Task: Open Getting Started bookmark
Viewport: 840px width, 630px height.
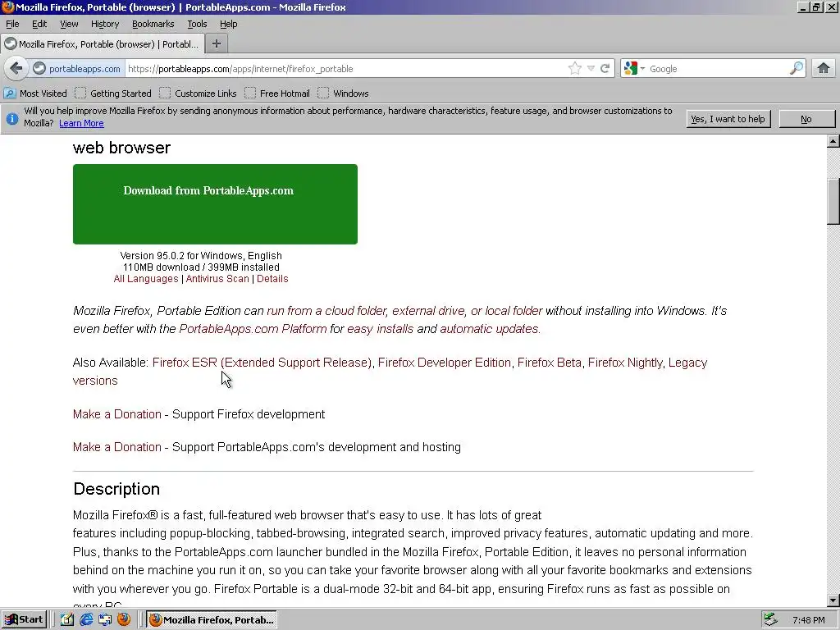Action: coord(113,94)
